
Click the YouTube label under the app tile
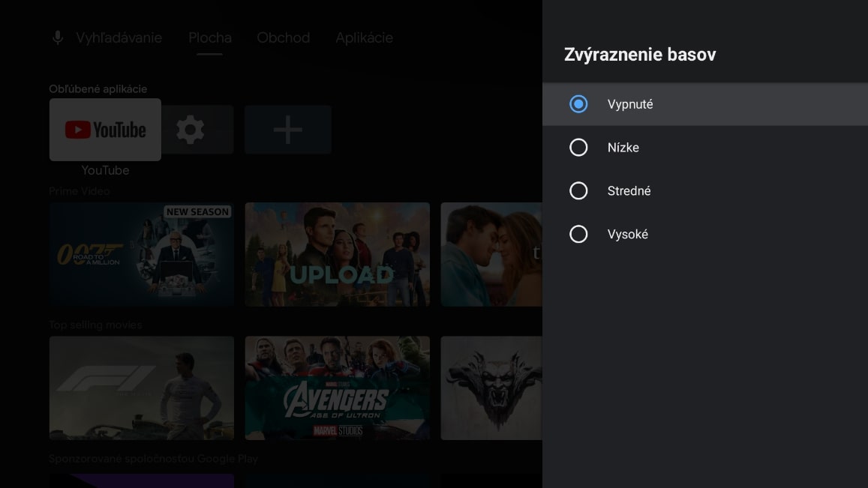[x=105, y=170]
